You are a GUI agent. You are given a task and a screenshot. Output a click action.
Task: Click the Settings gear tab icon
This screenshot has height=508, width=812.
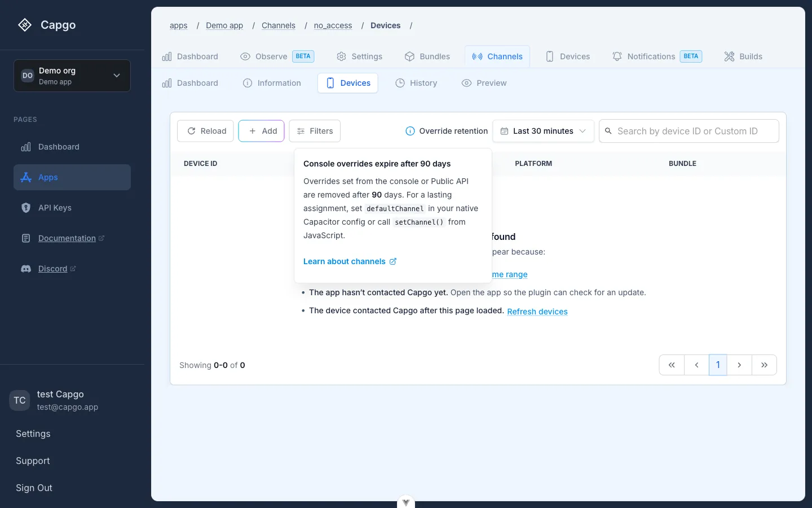point(341,56)
